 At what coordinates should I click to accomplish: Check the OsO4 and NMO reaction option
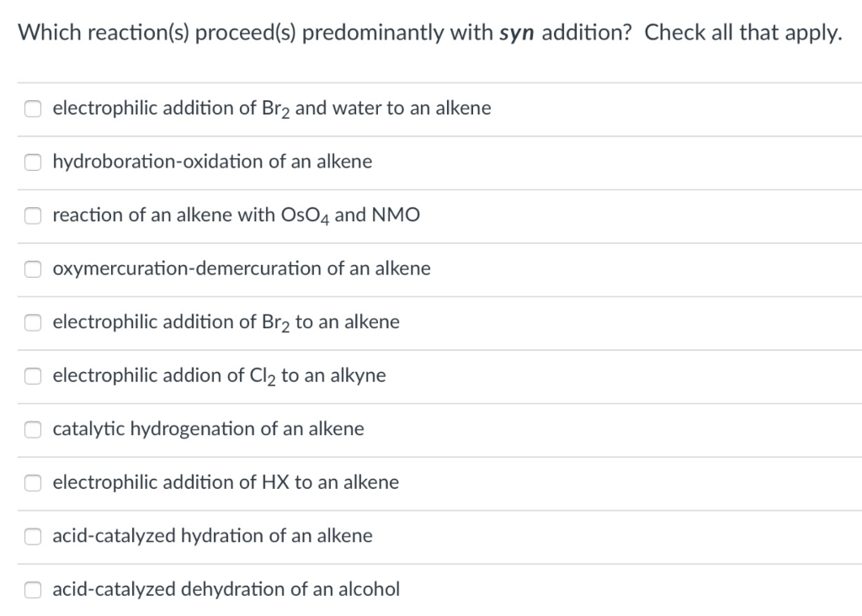[32, 215]
